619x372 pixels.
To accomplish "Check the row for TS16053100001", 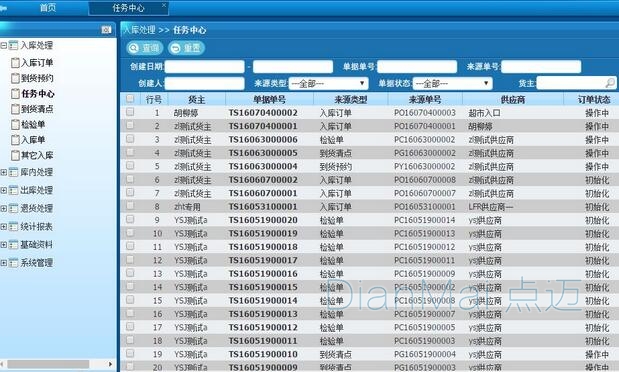I will 130,206.
